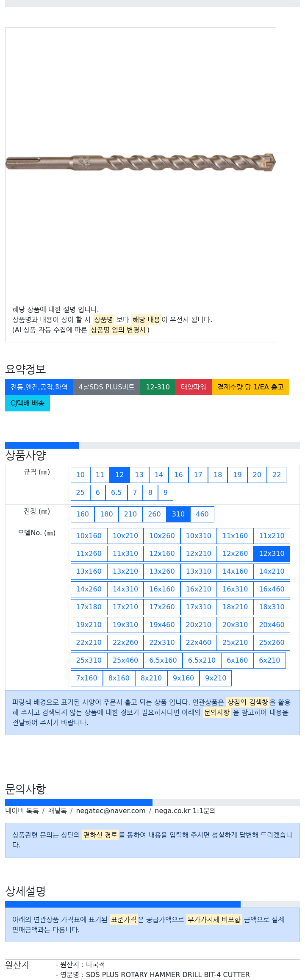The image size is (305, 980).
Task: Select the 160 mm length option
Action: 83,514
